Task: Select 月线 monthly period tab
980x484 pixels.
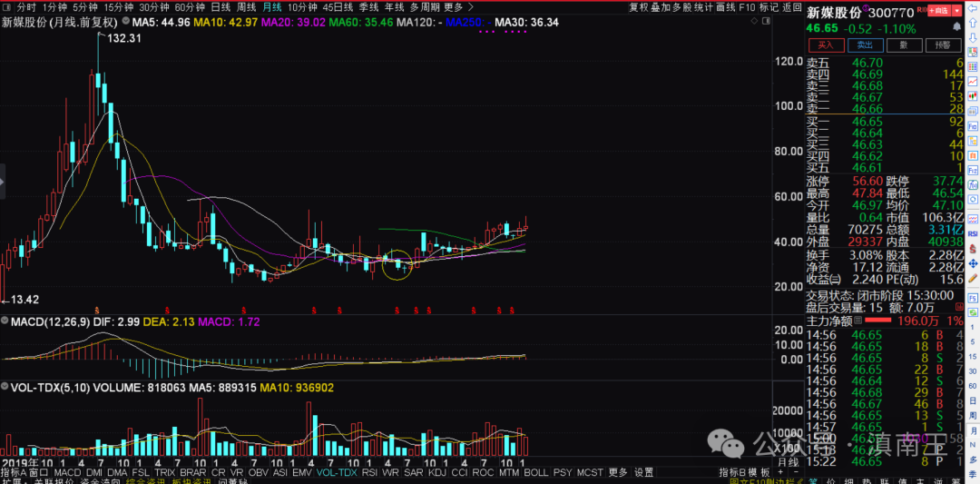Action: tap(272, 7)
